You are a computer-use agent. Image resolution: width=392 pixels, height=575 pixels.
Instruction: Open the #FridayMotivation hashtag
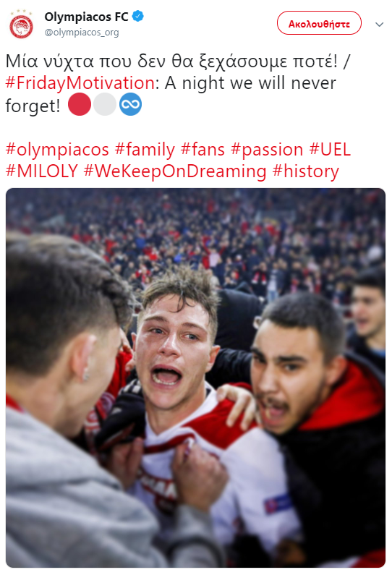click(x=80, y=83)
